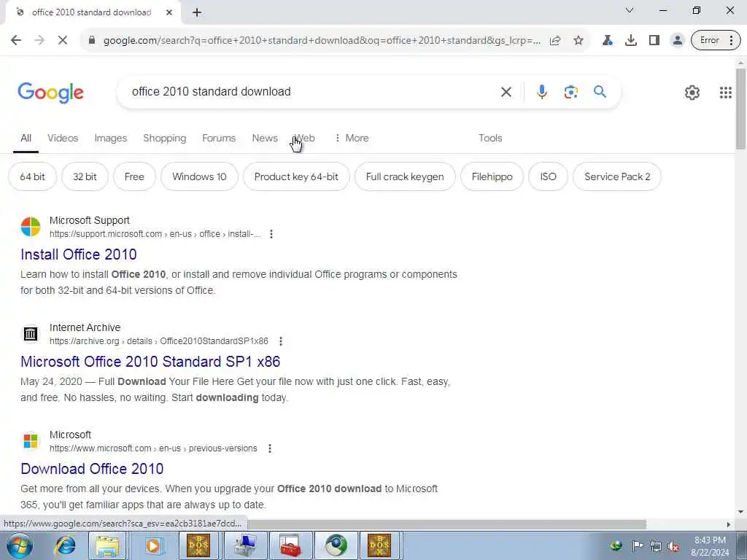Click the forward navigation arrow
This screenshot has height=560, width=747.
coord(39,41)
